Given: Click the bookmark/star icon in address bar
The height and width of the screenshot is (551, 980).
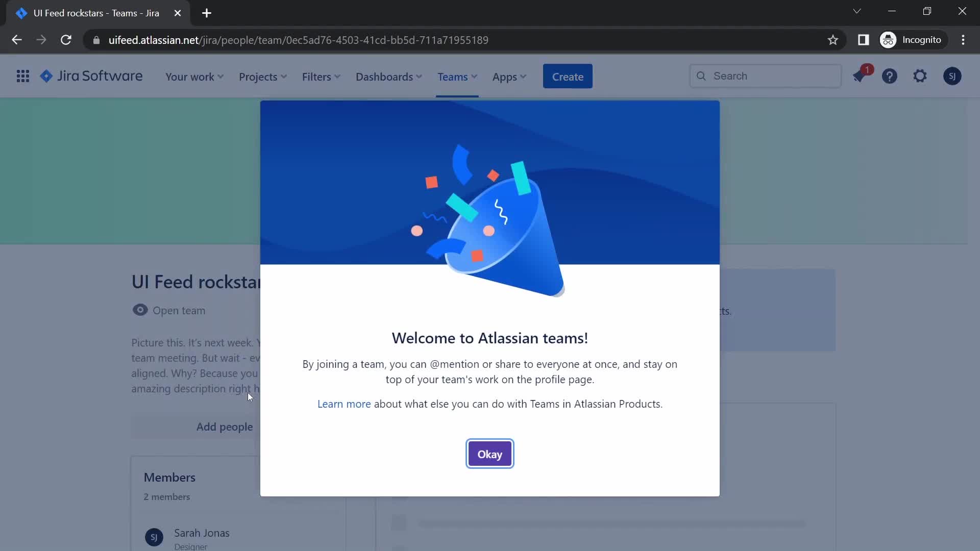Looking at the screenshot, I should click(834, 40).
